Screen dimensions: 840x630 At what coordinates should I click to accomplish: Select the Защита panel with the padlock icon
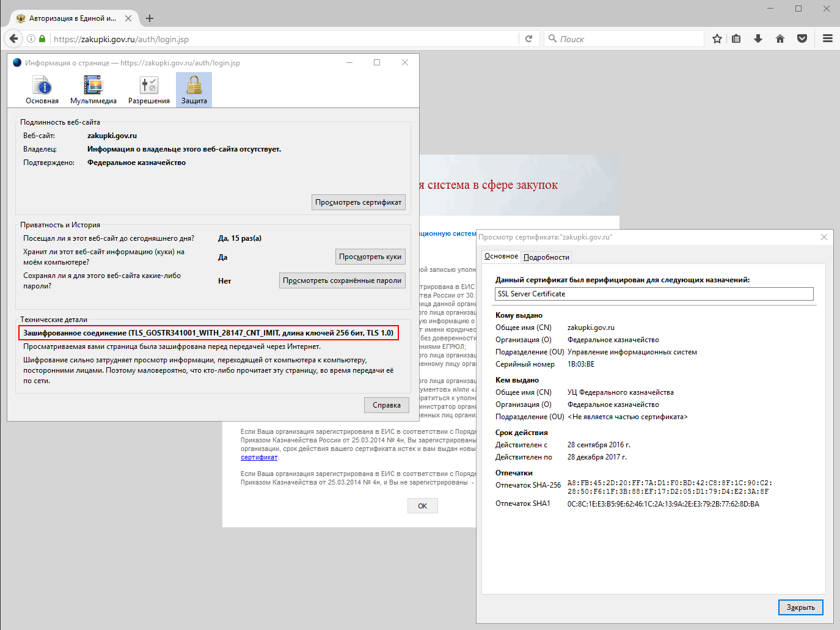(194, 90)
